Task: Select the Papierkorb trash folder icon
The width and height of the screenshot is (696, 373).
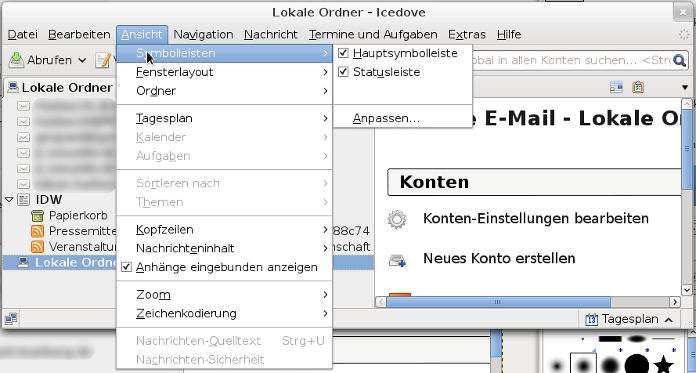Action: [x=38, y=216]
